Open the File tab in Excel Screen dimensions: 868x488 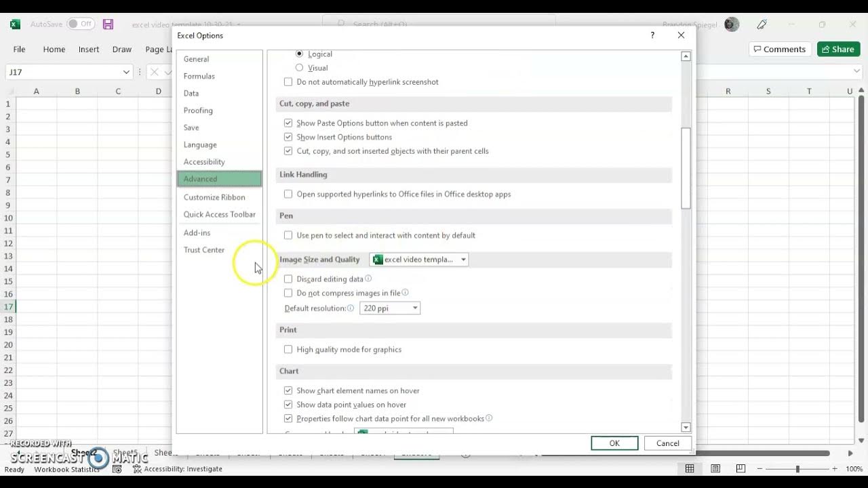pyautogui.click(x=20, y=49)
